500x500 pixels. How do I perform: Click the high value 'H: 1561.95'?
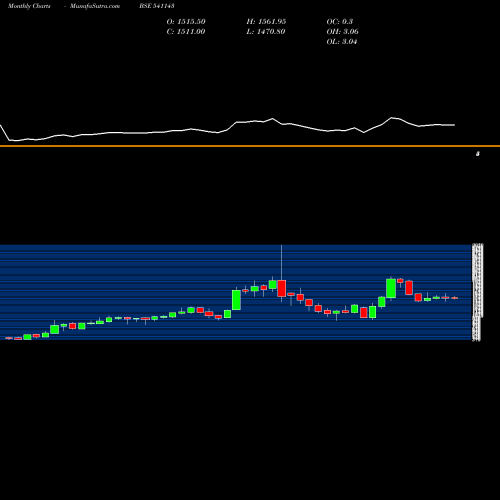(266, 21)
